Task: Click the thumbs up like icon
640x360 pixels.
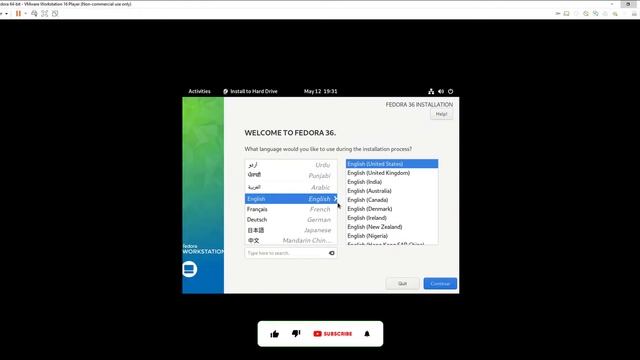Action: click(274, 334)
